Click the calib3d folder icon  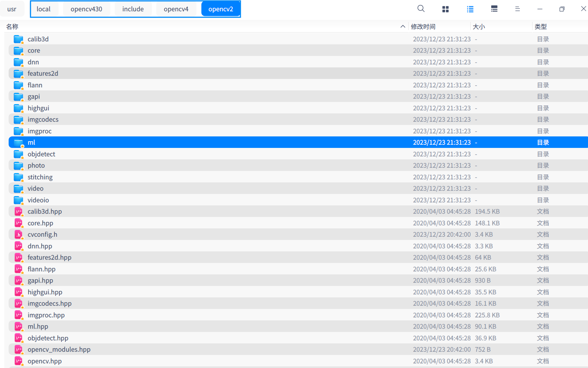point(18,39)
